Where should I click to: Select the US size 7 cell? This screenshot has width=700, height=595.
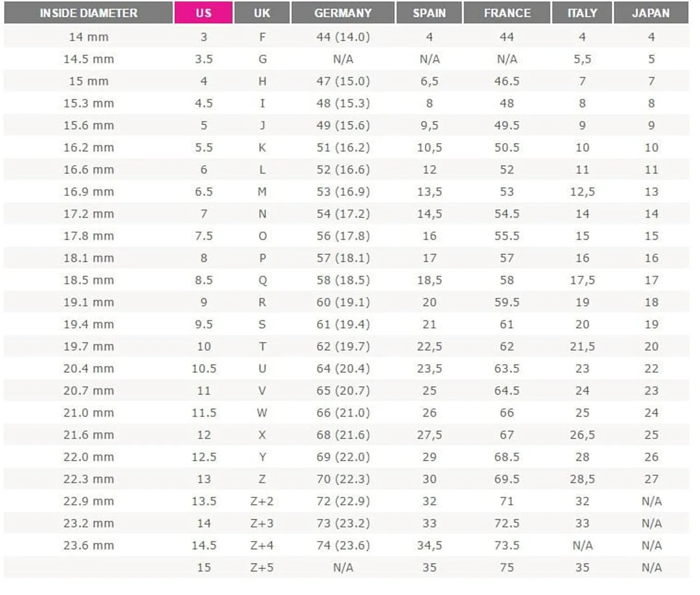203,214
